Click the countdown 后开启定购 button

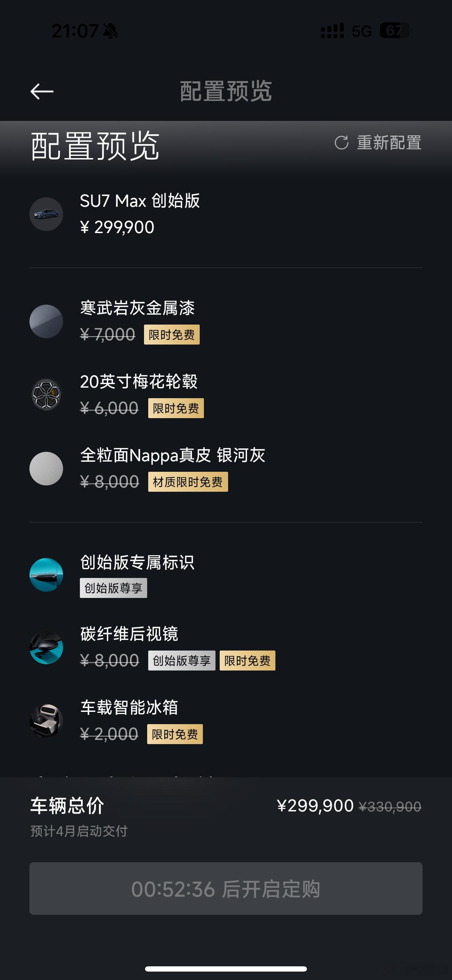point(226,889)
